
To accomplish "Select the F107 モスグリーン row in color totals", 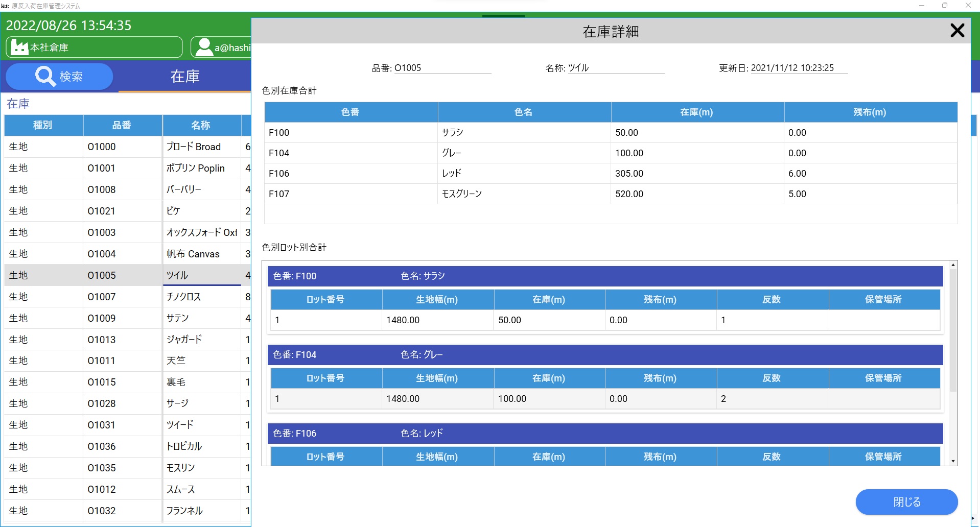I will point(611,194).
